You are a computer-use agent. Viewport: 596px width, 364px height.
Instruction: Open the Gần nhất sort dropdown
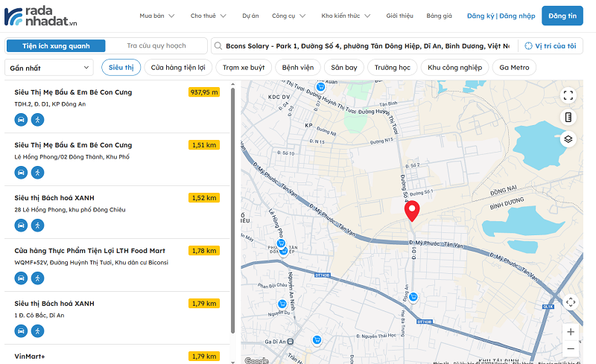click(x=50, y=68)
